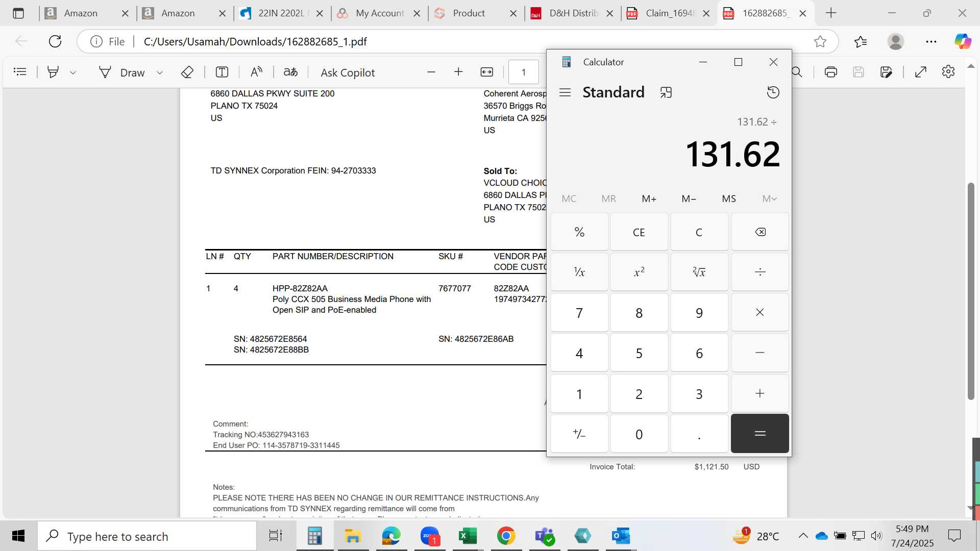The width and height of the screenshot is (980, 551).
Task: Click the PDF vertical scrollbar thumb
Action: [x=971, y=291]
